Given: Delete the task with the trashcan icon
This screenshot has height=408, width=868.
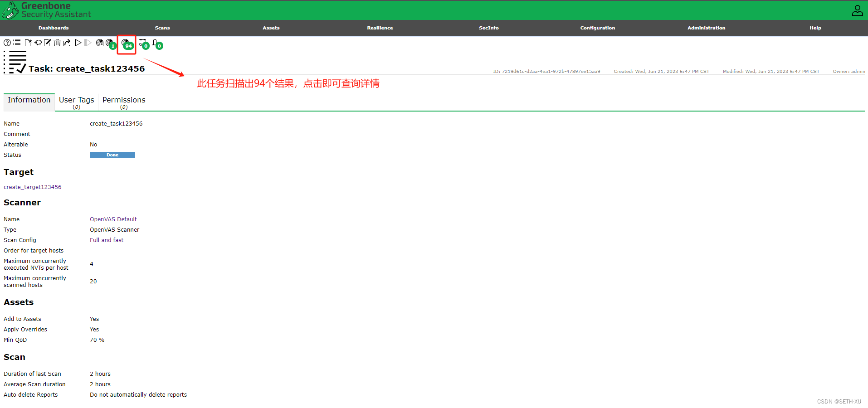Looking at the screenshot, I should point(57,43).
